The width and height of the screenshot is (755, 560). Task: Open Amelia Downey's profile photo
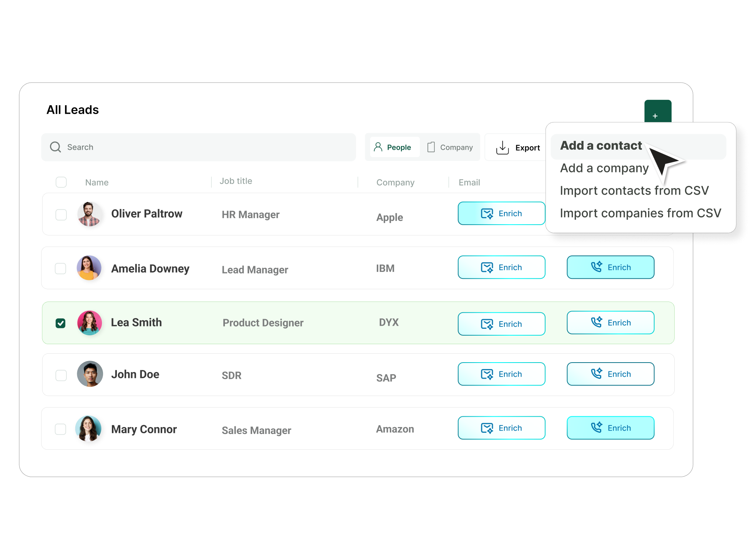pos(89,268)
